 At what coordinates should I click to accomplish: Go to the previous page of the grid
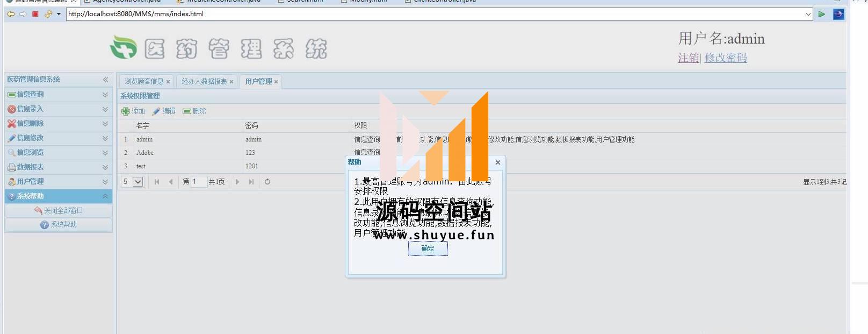coord(171,182)
